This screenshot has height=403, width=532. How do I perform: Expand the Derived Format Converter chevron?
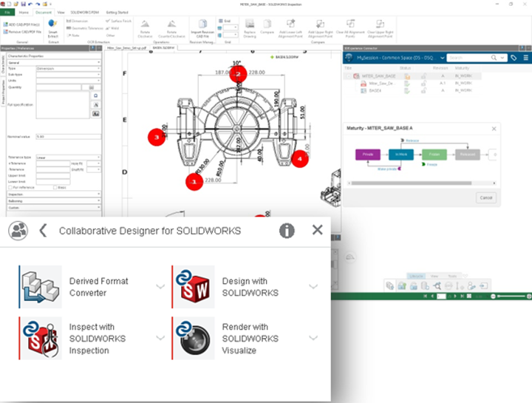(x=160, y=287)
